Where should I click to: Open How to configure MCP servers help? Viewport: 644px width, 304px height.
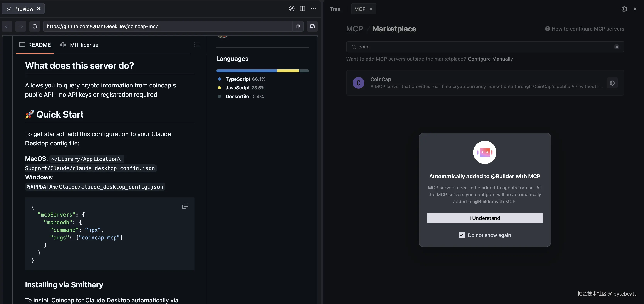(x=585, y=29)
